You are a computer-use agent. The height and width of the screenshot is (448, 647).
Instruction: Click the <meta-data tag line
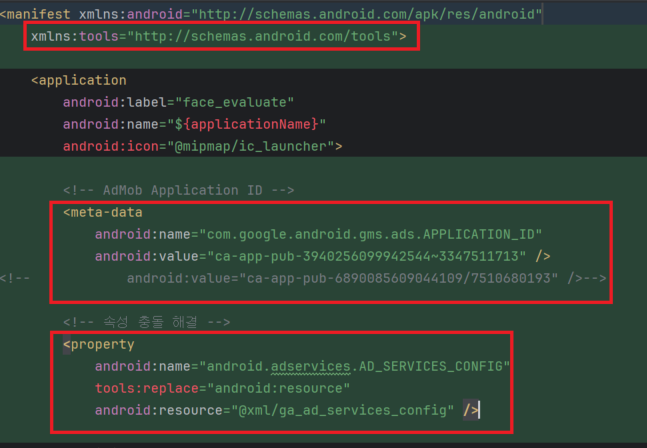(x=103, y=212)
